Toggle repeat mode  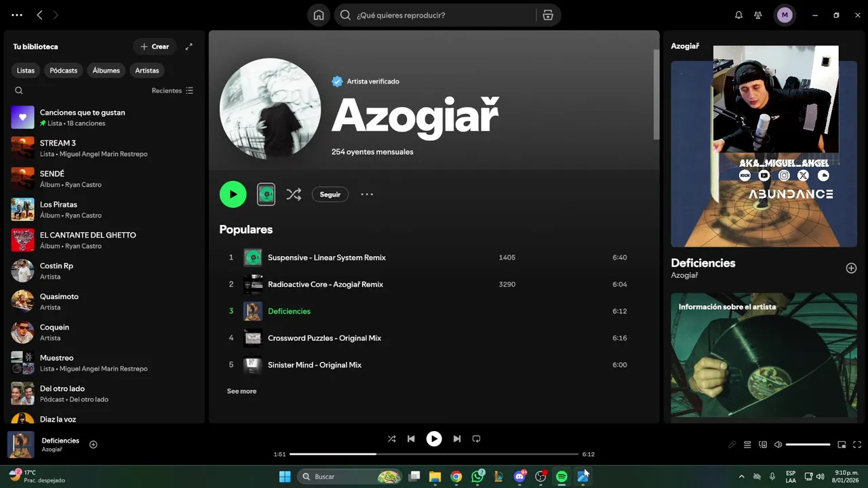tap(476, 439)
